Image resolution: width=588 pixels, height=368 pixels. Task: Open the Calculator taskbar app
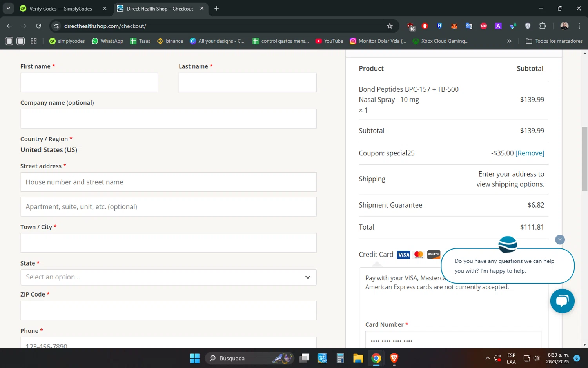340,358
